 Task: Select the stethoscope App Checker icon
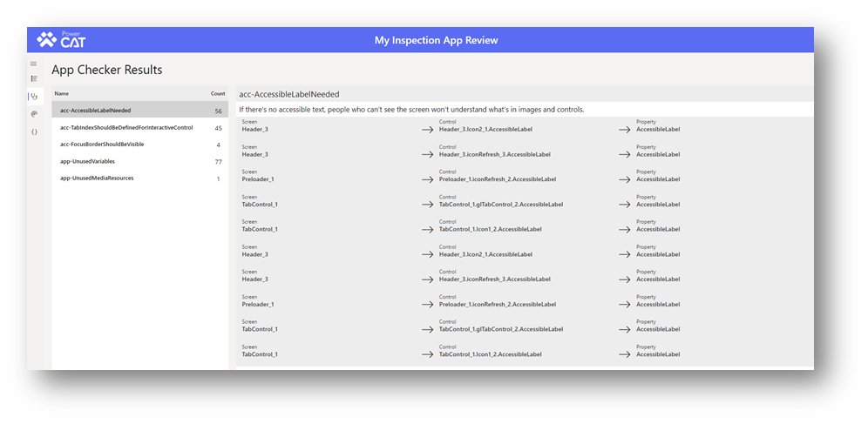click(x=34, y=97)
